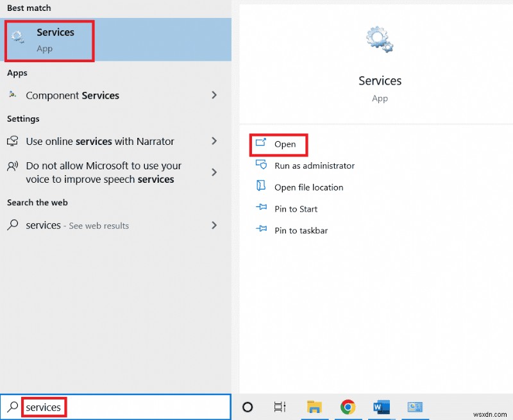The width and height of the screenshot is (513, 420).
Task: Click the search box containing services
Action: (x=115, y=407)
